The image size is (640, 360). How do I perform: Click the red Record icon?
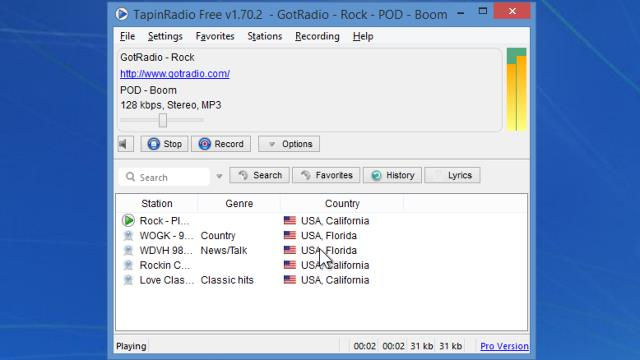(204, 144)
